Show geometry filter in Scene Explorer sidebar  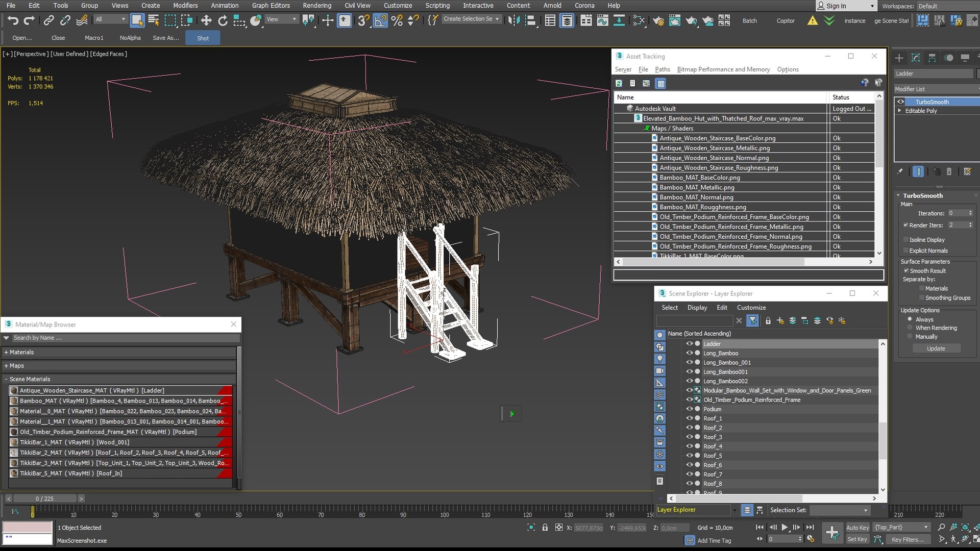[x=659, y=335]
